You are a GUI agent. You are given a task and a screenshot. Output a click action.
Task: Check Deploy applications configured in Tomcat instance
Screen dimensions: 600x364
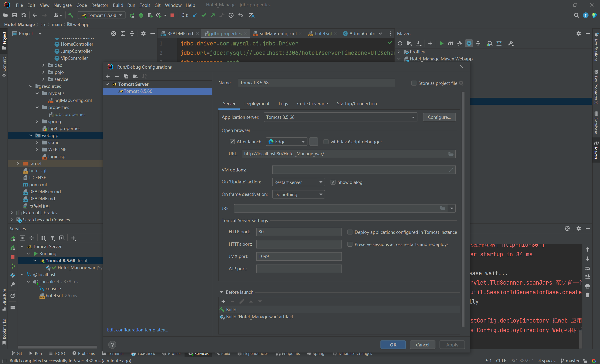tap(350, 232)
